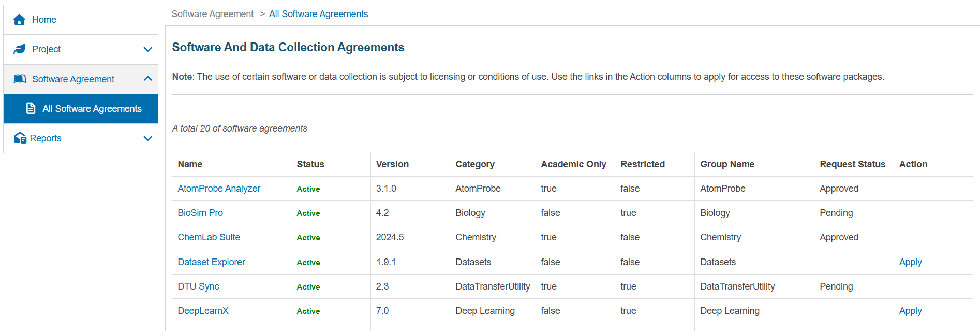980x331 pixels.
Task: Select All Software Agreements sidebar item
Action: tap(92, 109)
